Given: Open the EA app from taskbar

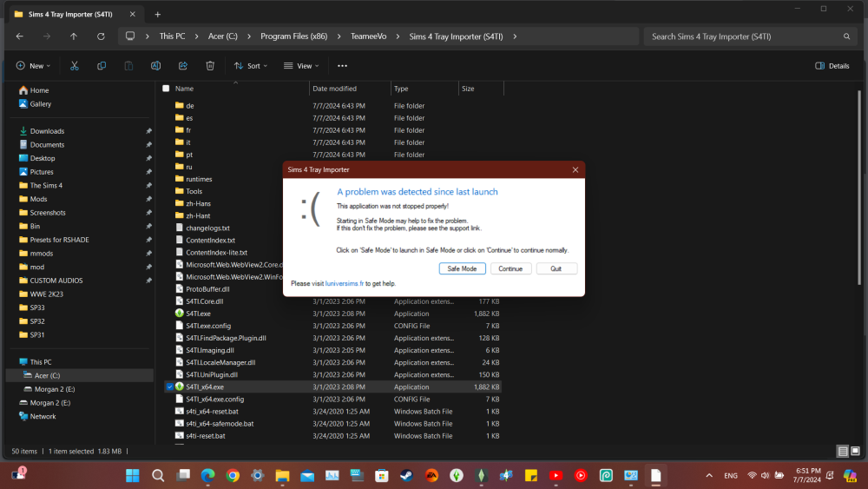Looking at the screenshot, I should click(x=431, y=476).
